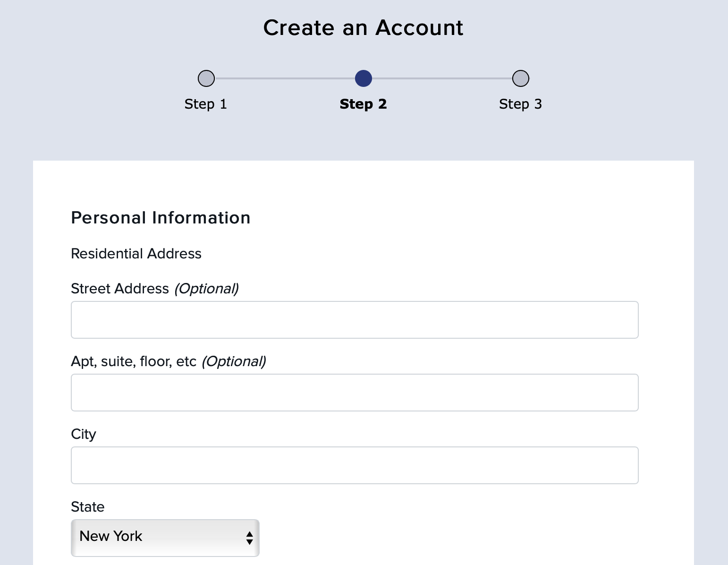Click the City input field

(355, 465)
